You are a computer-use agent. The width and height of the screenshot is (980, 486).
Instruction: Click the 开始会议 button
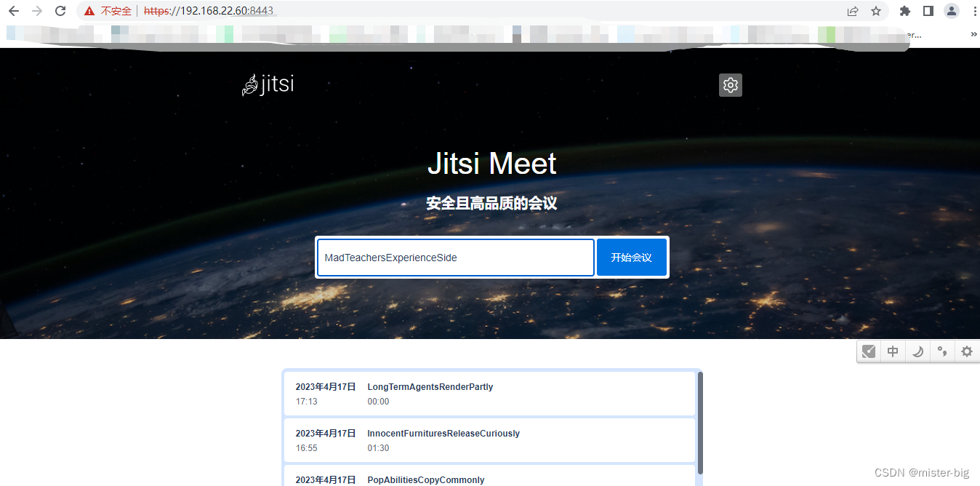[631, 257]
